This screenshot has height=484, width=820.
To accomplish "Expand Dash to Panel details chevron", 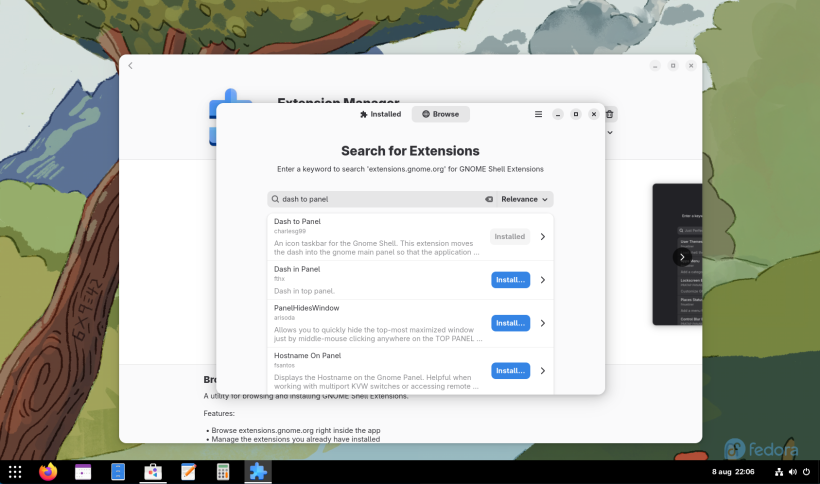I will pos(543,237).
